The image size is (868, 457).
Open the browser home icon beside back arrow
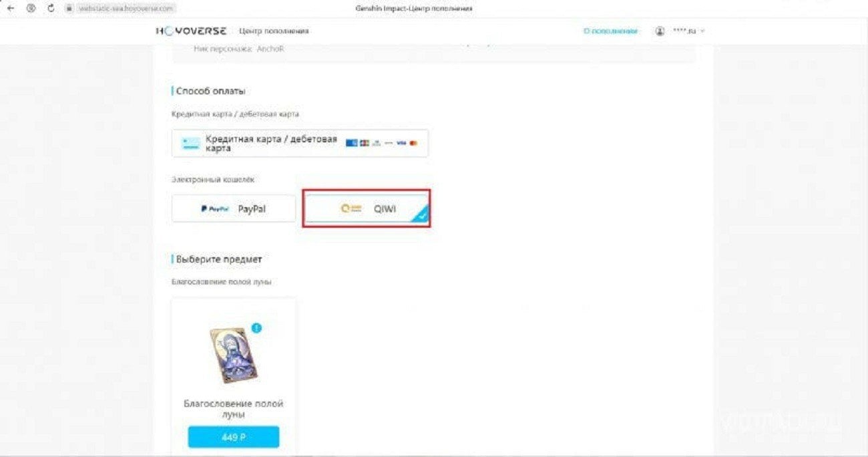(31, 9)
